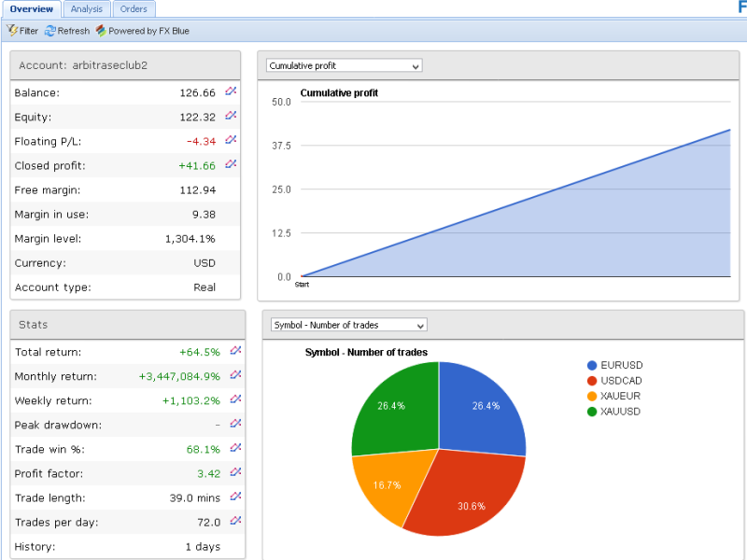Click the orange XAUEUR pie slice
Viewport: 747px width, 560px height.
(388, 485)
